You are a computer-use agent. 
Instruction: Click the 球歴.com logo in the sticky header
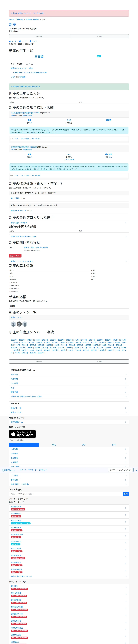point(8,470)
